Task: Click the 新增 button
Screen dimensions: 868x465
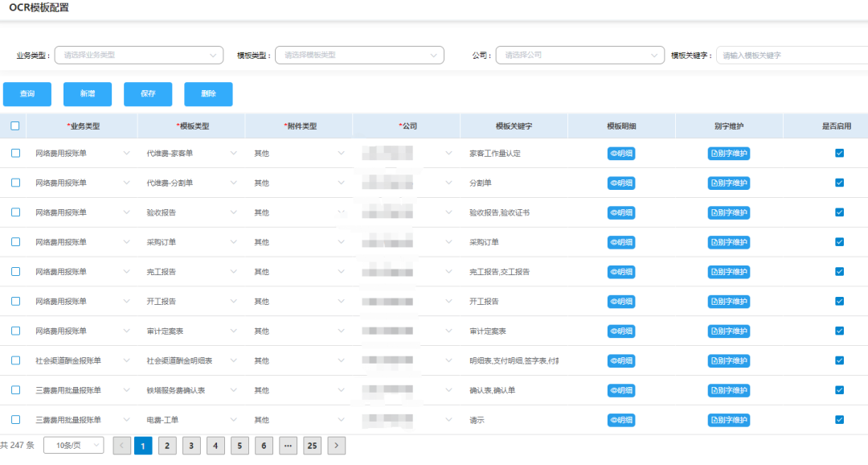Action: coord(88,94)
